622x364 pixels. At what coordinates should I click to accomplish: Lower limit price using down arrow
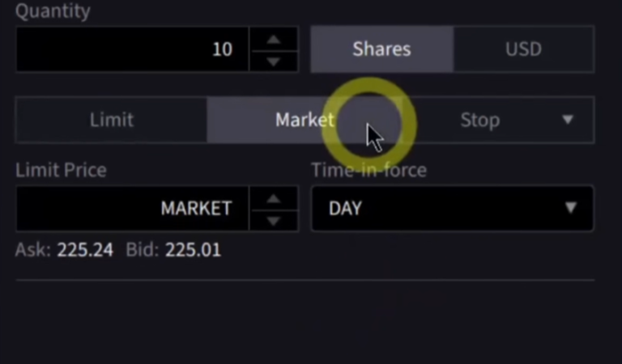[x=274, y=219]
